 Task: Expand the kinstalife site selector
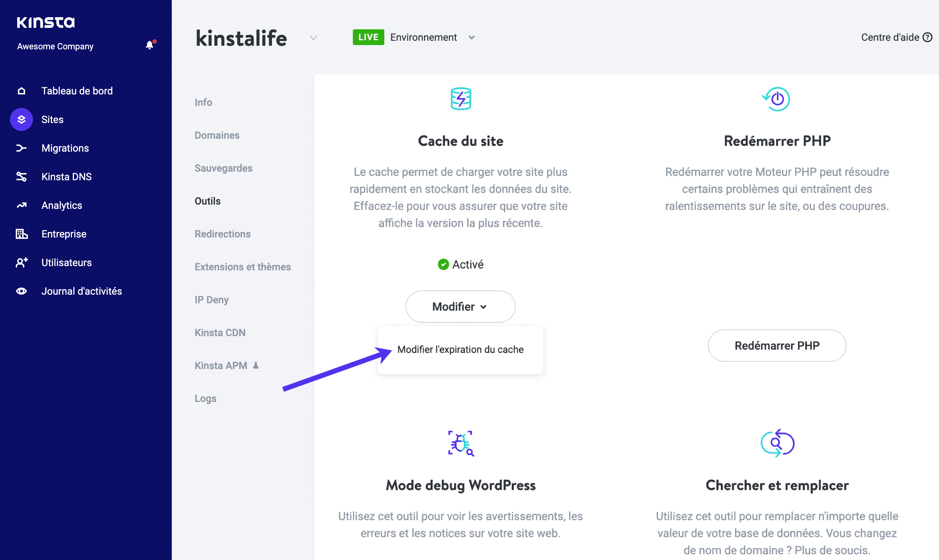point(313,37)
